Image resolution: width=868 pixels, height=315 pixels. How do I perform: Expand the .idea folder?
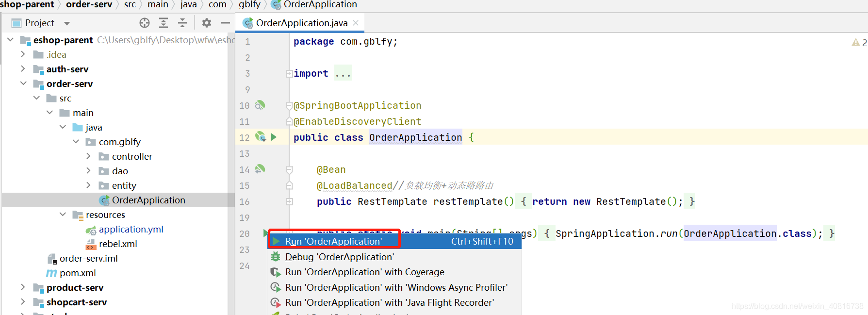(23, 54)
